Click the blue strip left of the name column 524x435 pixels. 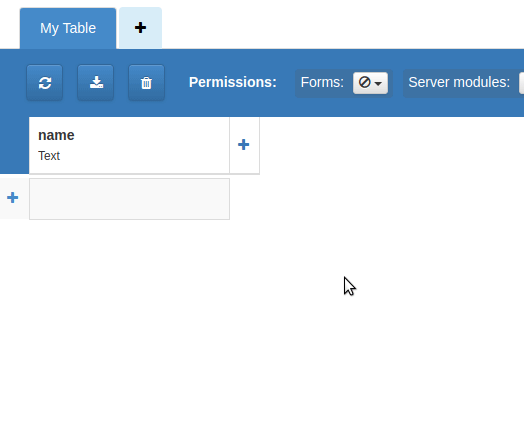[x=14, y=145]
